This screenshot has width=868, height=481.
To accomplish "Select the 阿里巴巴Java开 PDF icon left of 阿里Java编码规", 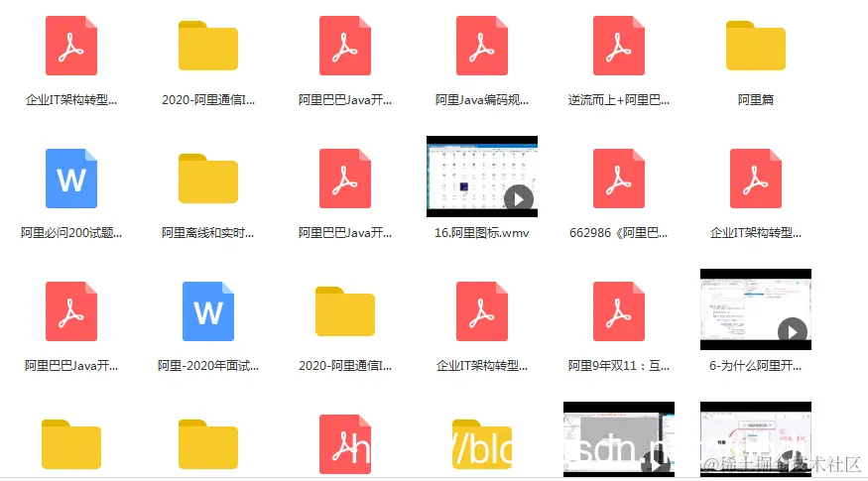I will pos(345,46).
